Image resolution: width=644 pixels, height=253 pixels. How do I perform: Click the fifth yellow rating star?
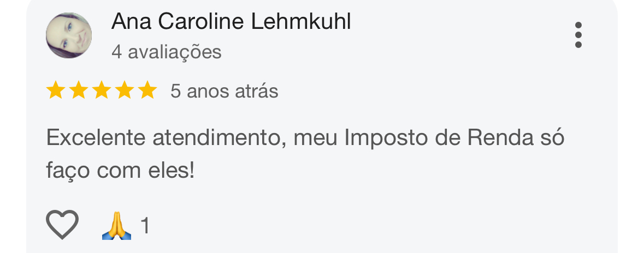(147, 91)
